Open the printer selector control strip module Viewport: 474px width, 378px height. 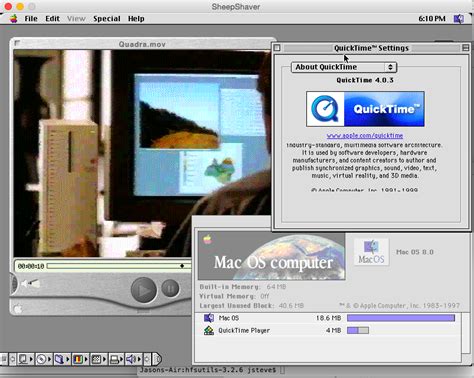[115, 359]
